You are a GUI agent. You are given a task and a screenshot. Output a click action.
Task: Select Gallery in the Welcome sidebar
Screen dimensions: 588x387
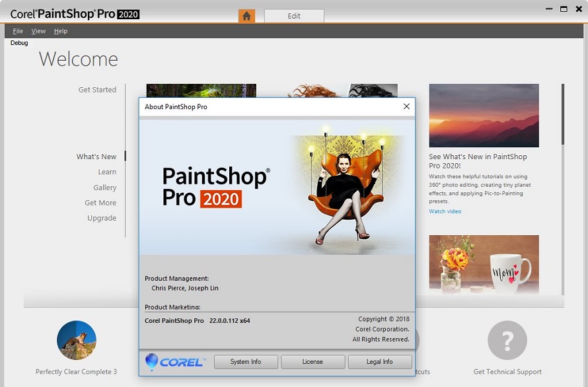[104, 188]
